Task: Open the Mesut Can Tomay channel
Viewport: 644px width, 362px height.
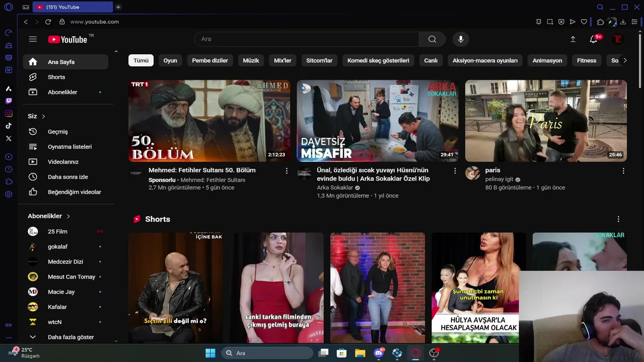Action: 66,277
